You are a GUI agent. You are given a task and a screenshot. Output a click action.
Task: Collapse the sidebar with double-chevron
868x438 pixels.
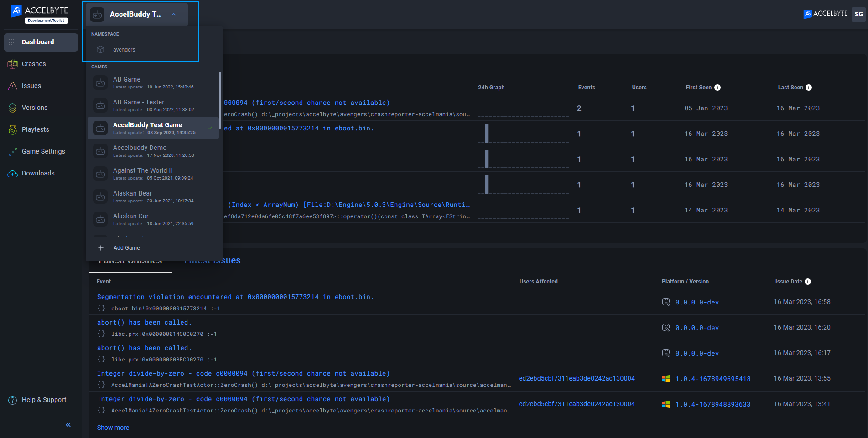tap(68, 425)
